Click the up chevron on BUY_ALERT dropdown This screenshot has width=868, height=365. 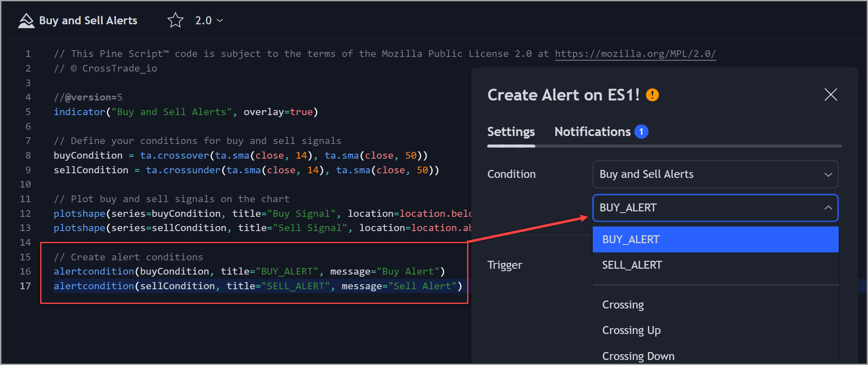[828, 208]
